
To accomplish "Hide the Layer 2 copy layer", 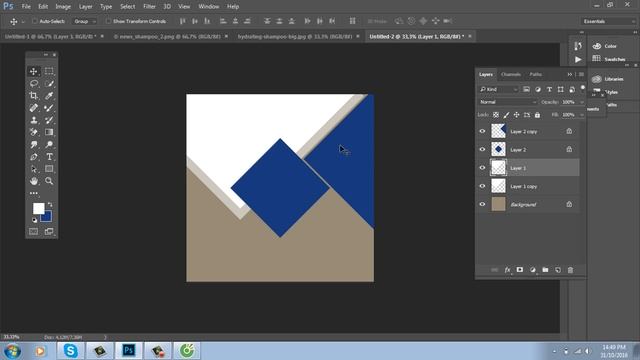I will (482, 131).
